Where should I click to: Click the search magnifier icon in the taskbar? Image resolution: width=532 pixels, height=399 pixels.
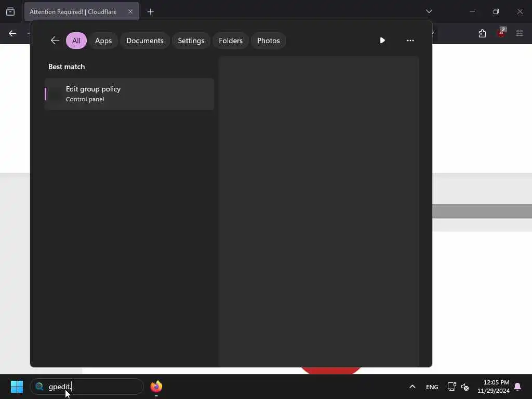39,387
